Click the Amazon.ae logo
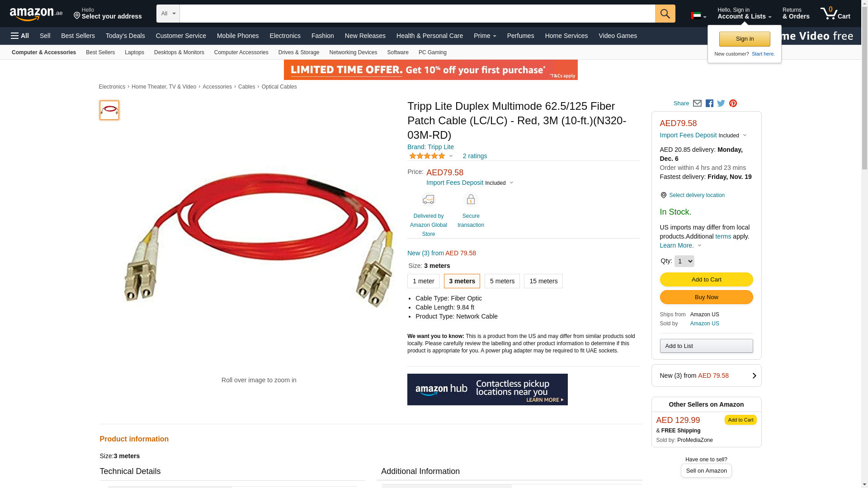 (x=36, y=14)
